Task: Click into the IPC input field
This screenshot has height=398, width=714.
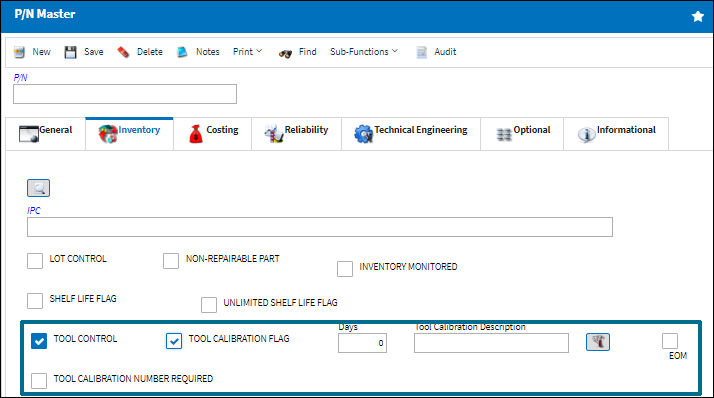Action: click(x=320, y=227)
